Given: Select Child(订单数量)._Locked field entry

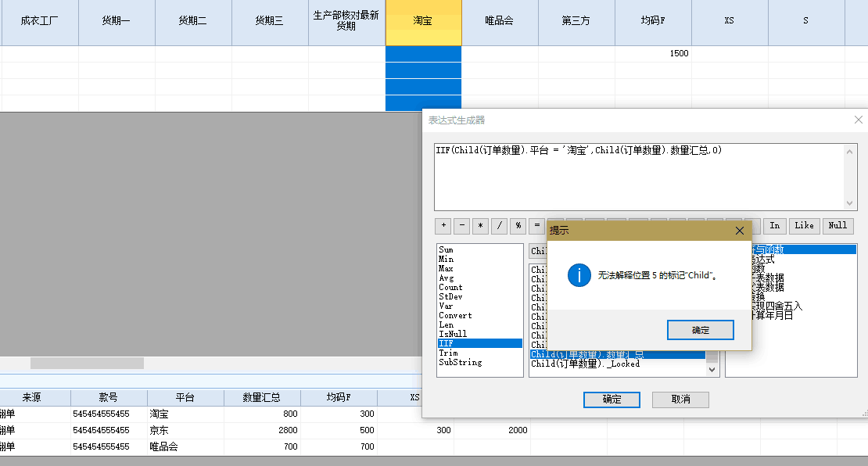Looking at the screenshot, I should [x=585, y=364].
